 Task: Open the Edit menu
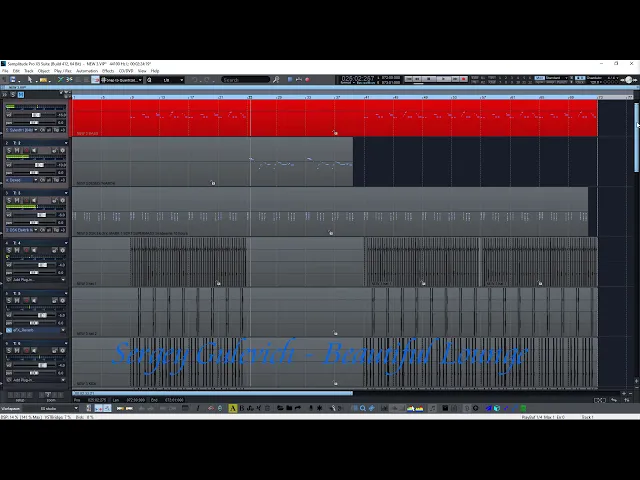point(16,71)
